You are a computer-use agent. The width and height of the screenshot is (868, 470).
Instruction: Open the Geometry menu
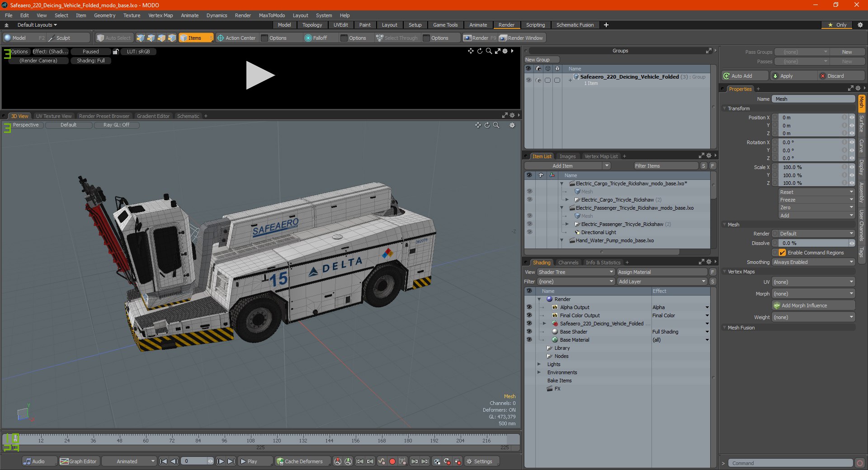(x=104, y=15)
